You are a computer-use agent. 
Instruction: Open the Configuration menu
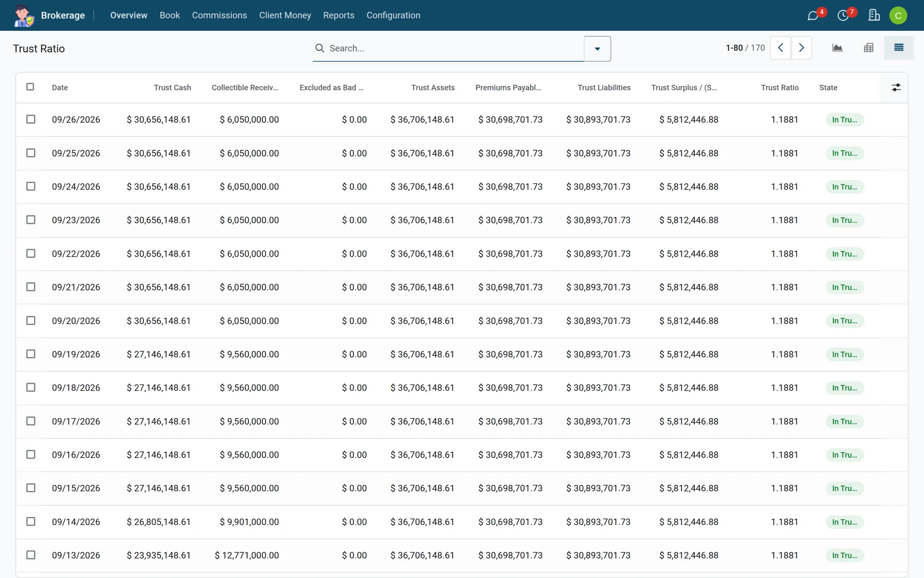[x=393, y=15]
